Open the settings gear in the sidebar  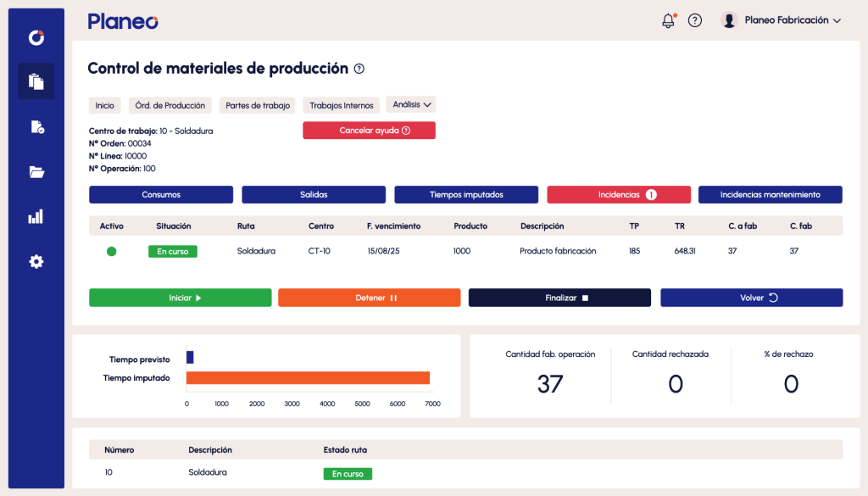[x=36, y=261]
